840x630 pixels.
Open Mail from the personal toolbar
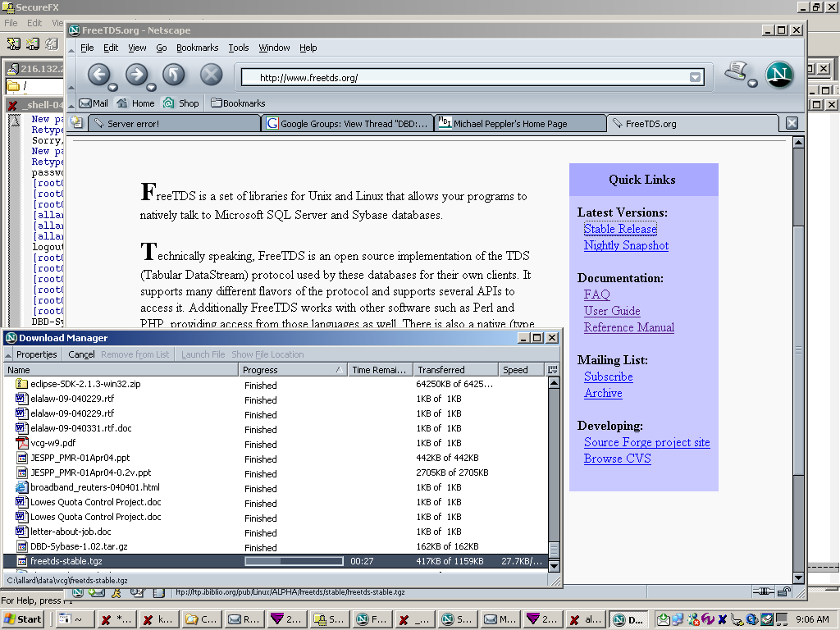[x=94, y=103]
